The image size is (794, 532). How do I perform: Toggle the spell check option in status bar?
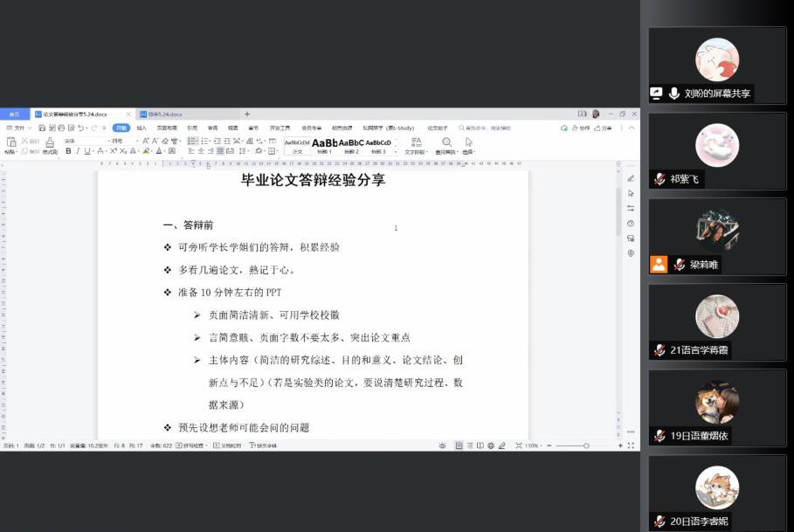tap(192, 446)
